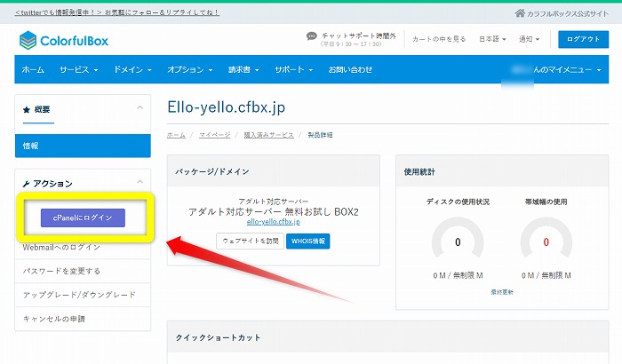Open the 日本語 language dropdown
Image resolution: width=622 pixels, height=364 pixels.
tap(492, 39)
